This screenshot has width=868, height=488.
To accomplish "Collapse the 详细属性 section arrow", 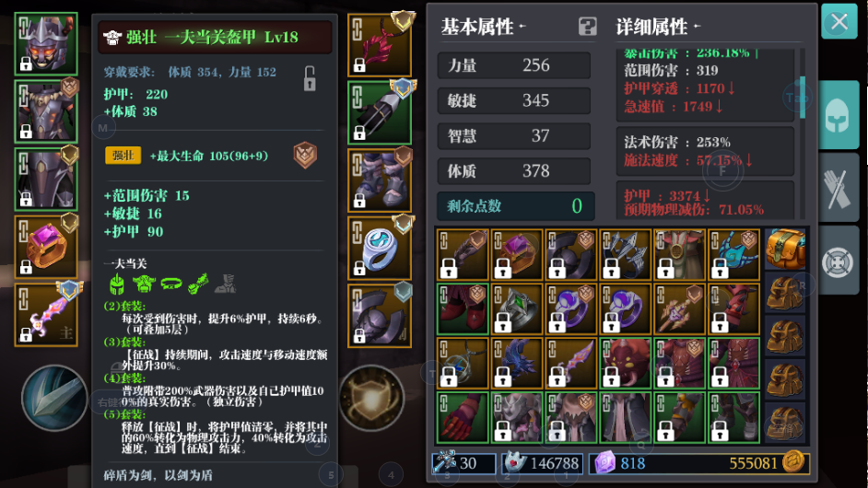I will (697, 26).
